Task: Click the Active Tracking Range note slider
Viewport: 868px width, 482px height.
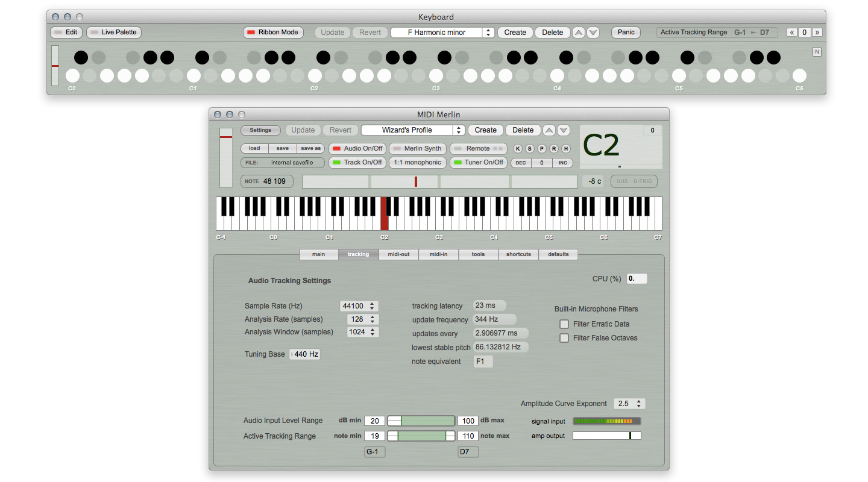Action: [x=421, y=436]
